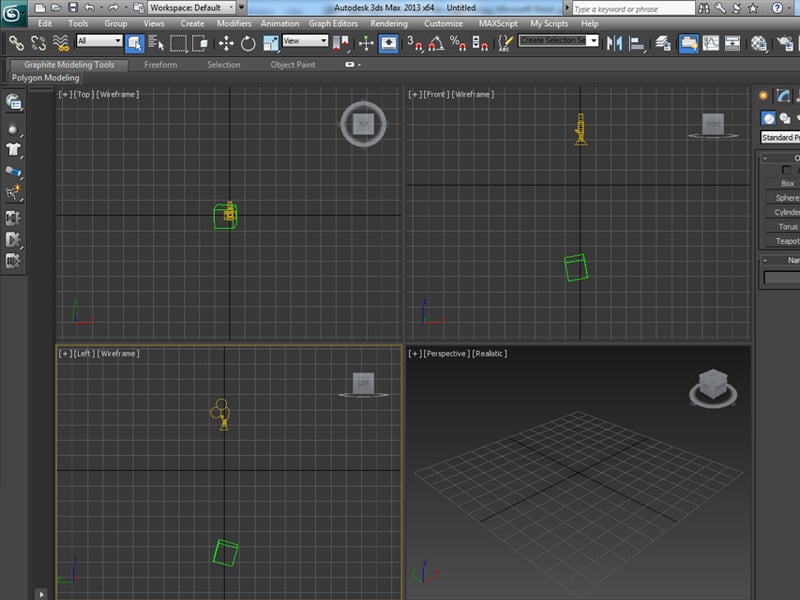The image size is (800, 600).
Task: Open the Select by Name list
Action: tap(156, 43)
